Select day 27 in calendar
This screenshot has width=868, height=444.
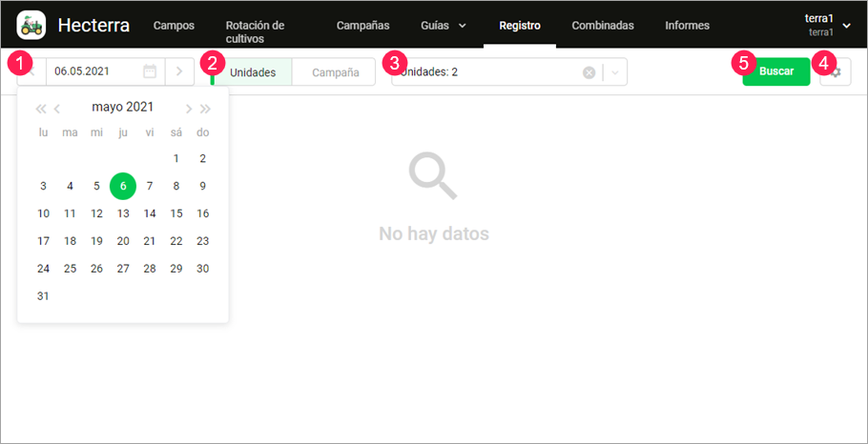[123, 269]
